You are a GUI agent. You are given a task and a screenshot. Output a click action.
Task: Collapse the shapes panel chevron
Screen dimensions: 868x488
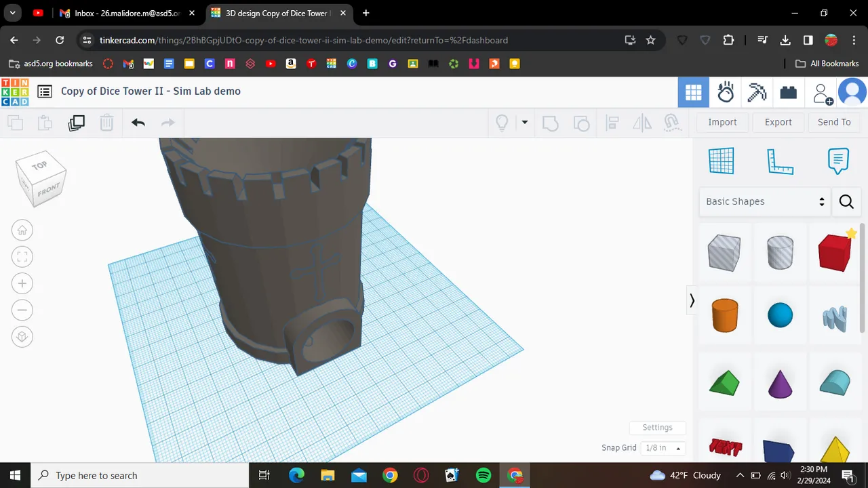click(x=692, y=300)
